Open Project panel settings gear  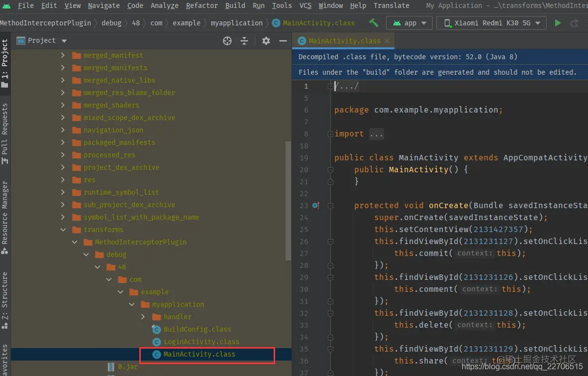266,41
